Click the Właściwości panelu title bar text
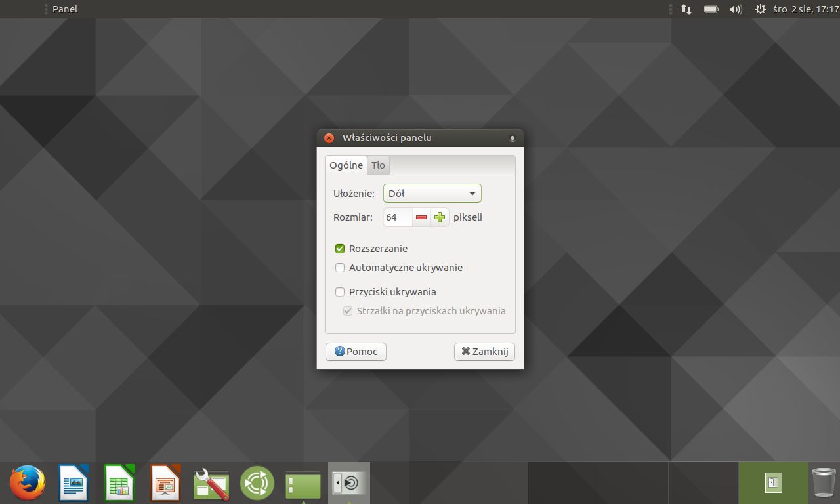Screen dimensions: 840x504 pyautogui.click(x=387, y=138)
